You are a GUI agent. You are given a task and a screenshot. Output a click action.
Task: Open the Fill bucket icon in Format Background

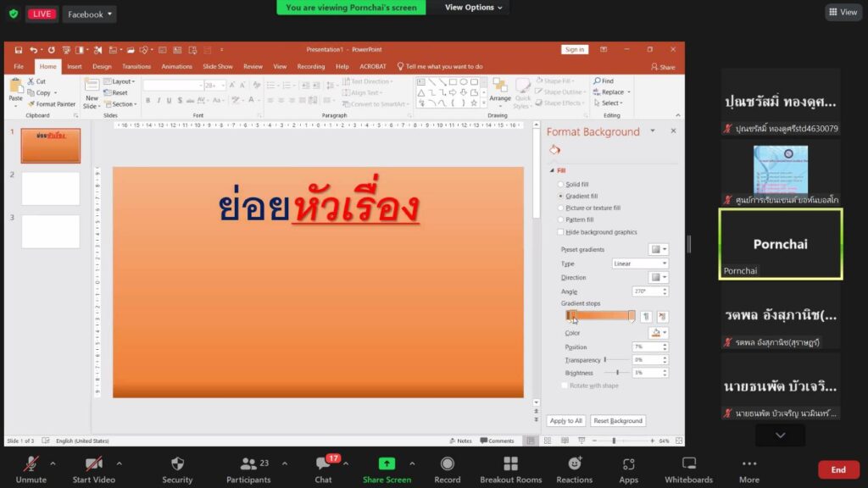click(x=554, y=149)
